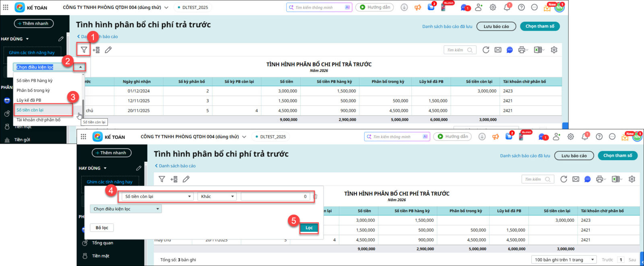This screenshot has height=266, width=644.
Task: Open the selected 'Số tiền còn lại' field dropdown
Action: 157,196
